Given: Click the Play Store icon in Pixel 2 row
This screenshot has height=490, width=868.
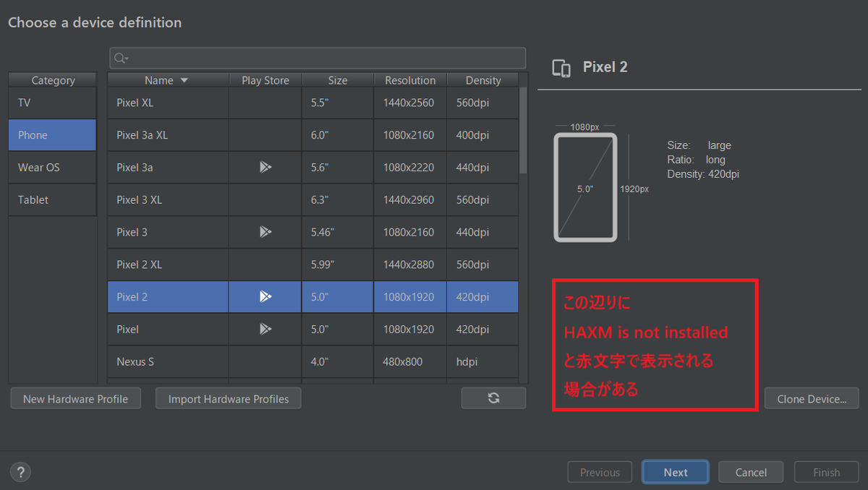Looking at the screenshot, I should coord(265,296).
